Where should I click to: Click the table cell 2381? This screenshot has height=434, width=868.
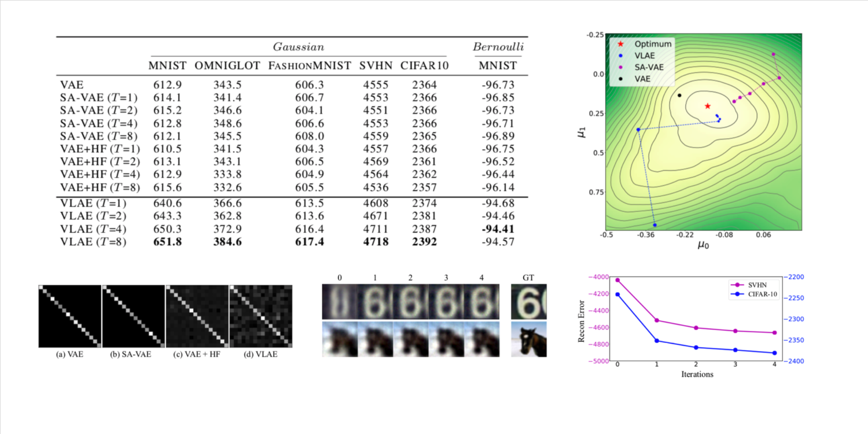point(424,216)
